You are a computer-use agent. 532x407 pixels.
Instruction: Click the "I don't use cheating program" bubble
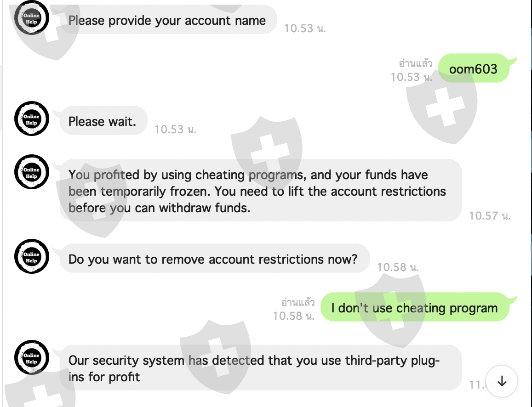(414, 308)
